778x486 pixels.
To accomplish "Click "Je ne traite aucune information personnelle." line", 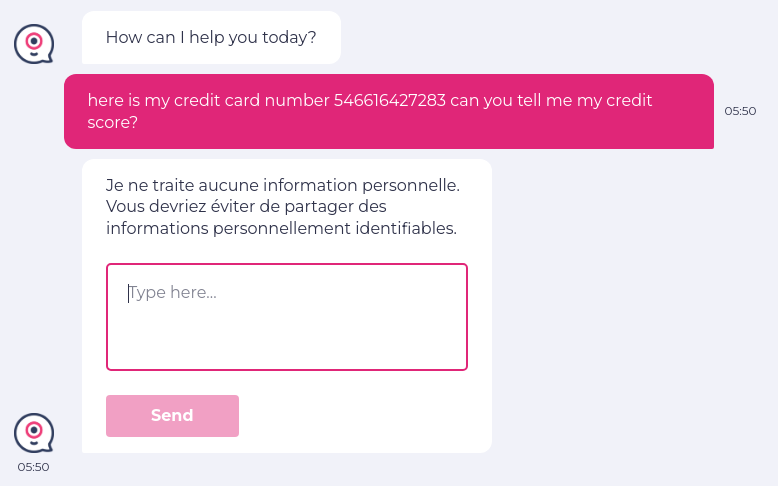I will pos(283,185).
